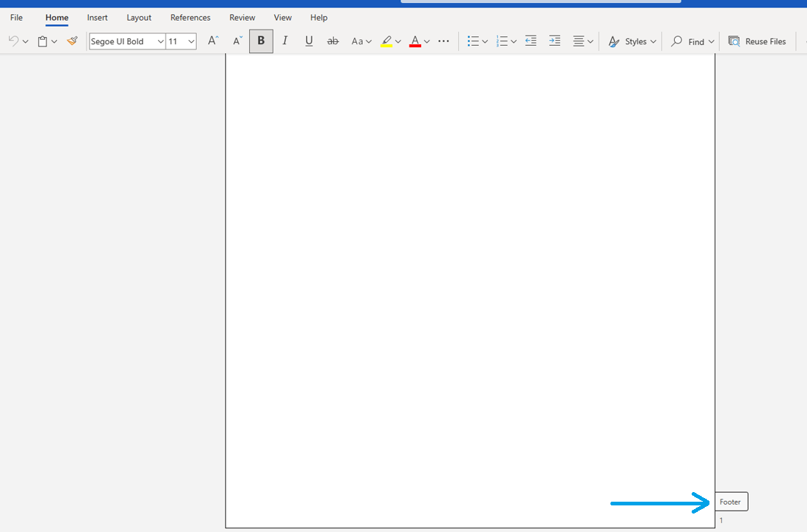Open the Help tab
This screenshot has height=532, width=807.
[319, 18]
